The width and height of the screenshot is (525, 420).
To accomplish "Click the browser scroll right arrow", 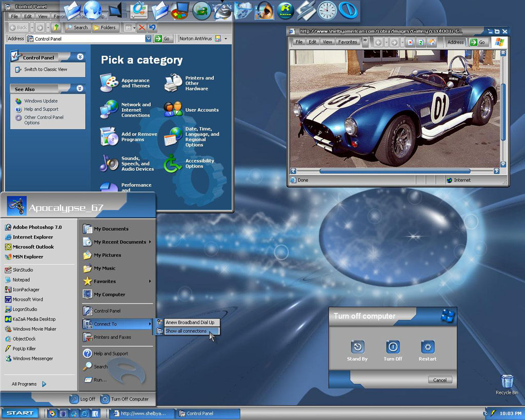I will pos(496,171).
